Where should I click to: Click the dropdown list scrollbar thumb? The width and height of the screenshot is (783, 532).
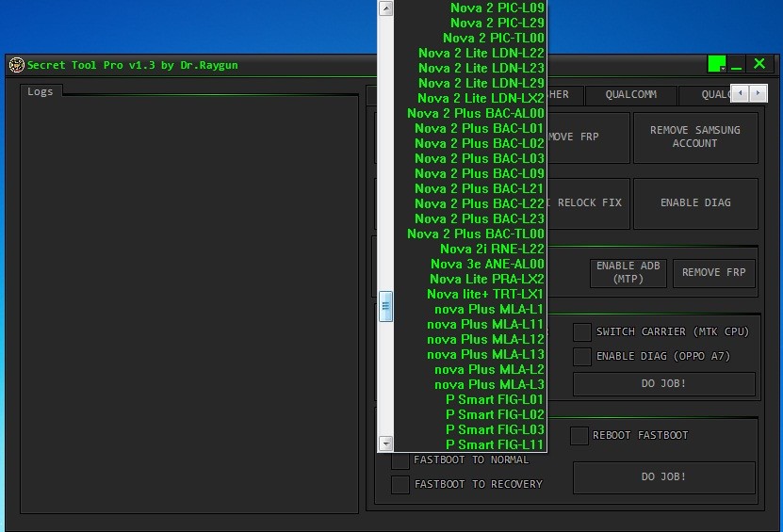(385, 306)
